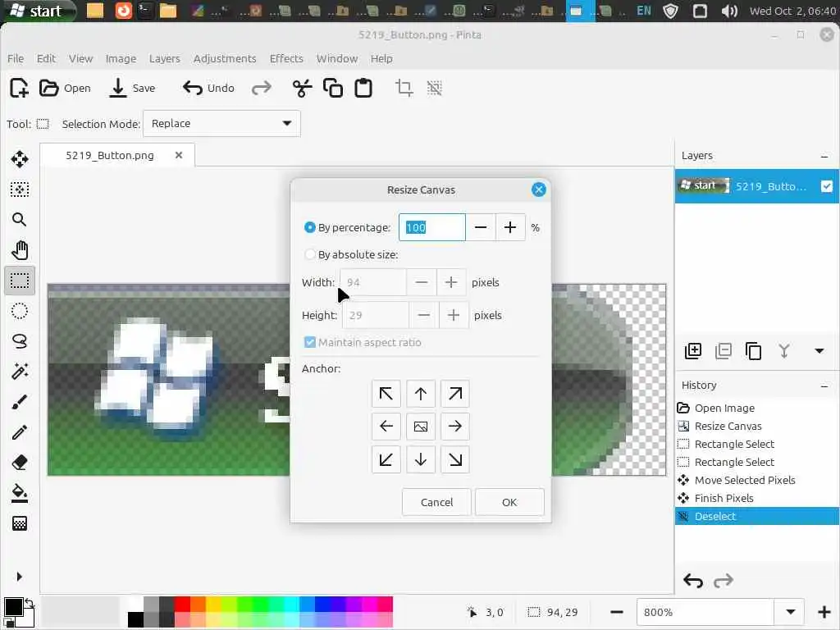The width and height of the screenshot is (840, 630).
Task: Expand the toolbox overflow arrow
Action: (20, 577)
